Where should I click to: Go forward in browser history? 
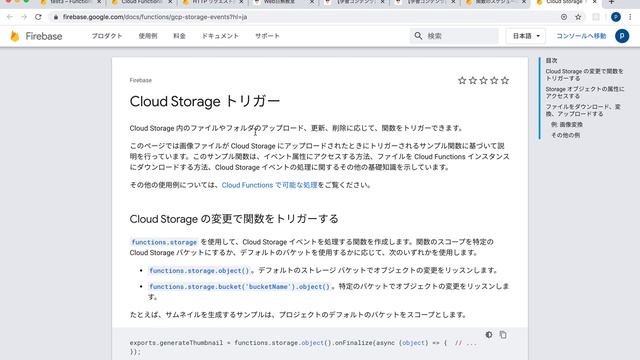(24, 17)
